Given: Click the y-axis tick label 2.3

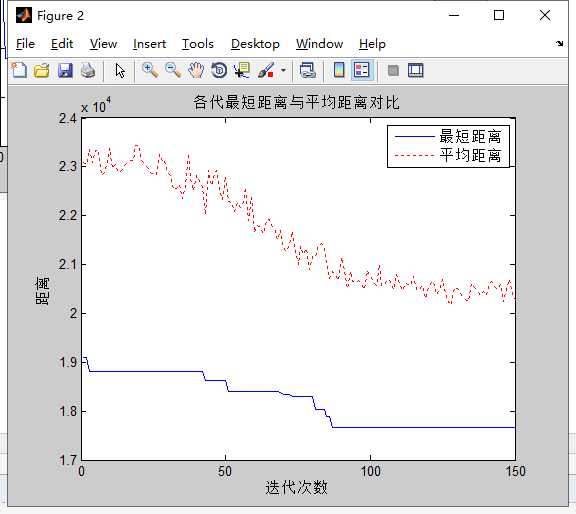Looking at the screenshot, I should 68,166.
